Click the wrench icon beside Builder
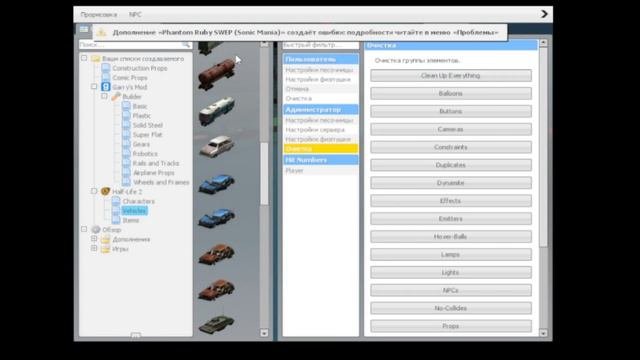Screen dimensions: 640x360 click(116, 96)
